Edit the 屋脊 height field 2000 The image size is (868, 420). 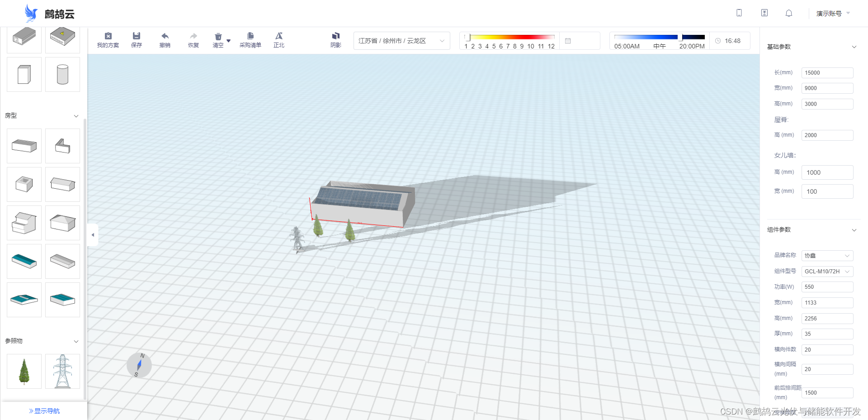pyautogui.click(x=827, y=135)
